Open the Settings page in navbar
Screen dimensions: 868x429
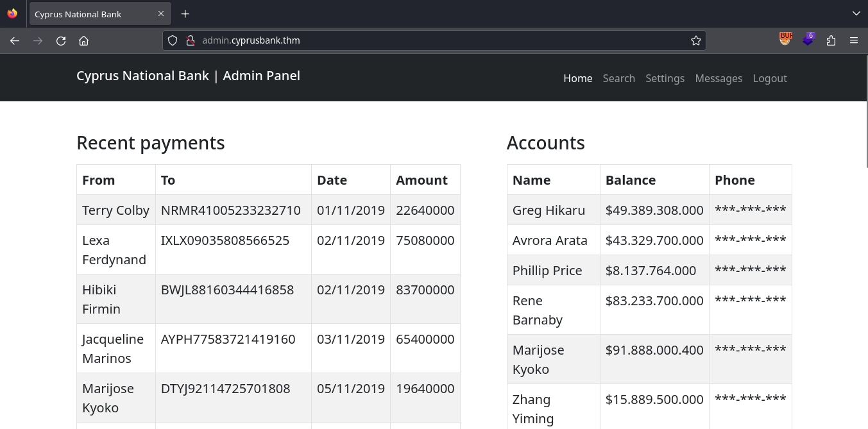pyautogui.click(x=665, y=78)
